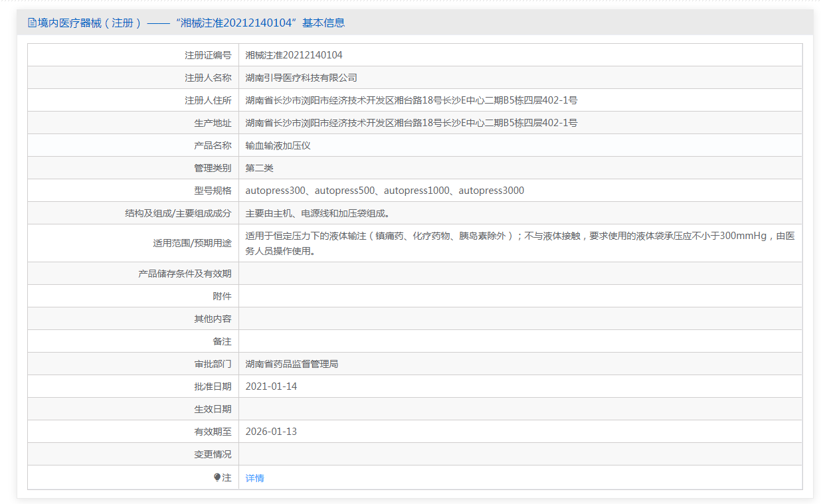Select approval date 2021-01-14

pos(271,386)
